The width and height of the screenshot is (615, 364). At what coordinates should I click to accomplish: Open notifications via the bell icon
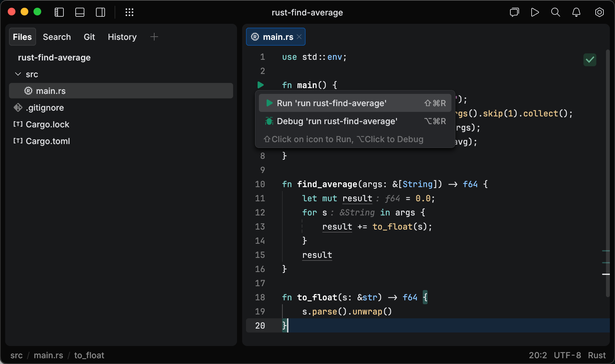point(576,12)
